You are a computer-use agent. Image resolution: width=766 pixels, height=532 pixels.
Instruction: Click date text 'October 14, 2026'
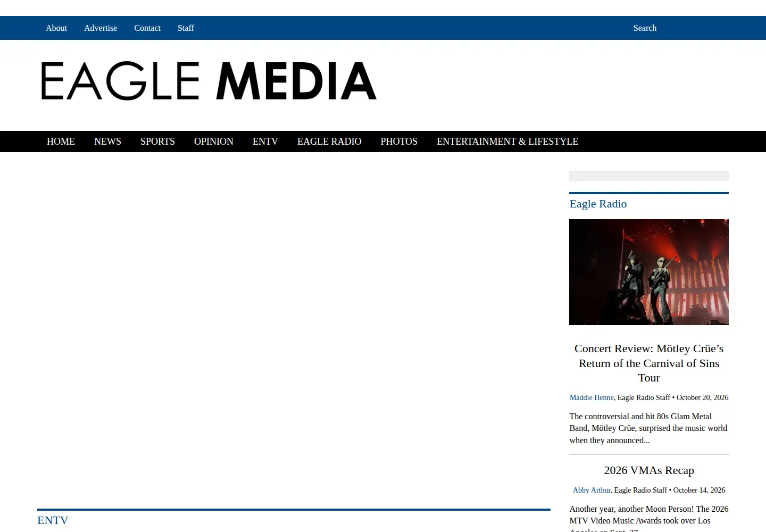699,490
